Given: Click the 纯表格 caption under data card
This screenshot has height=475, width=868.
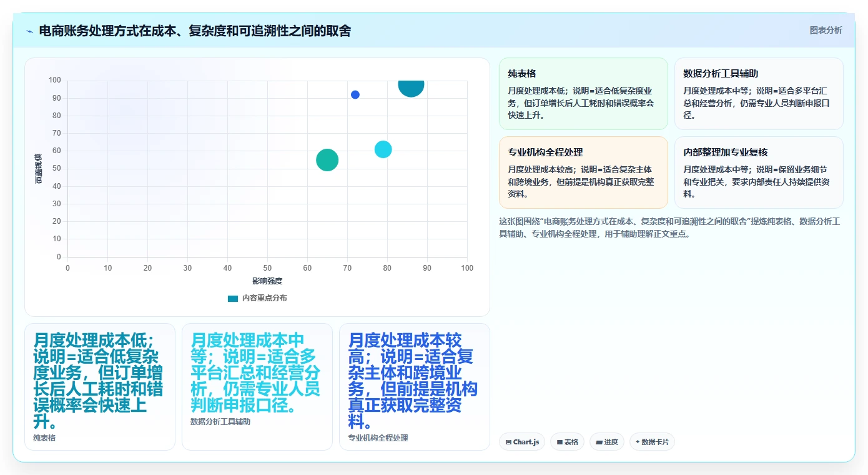Looking at the screenshot, I should 44,438.
